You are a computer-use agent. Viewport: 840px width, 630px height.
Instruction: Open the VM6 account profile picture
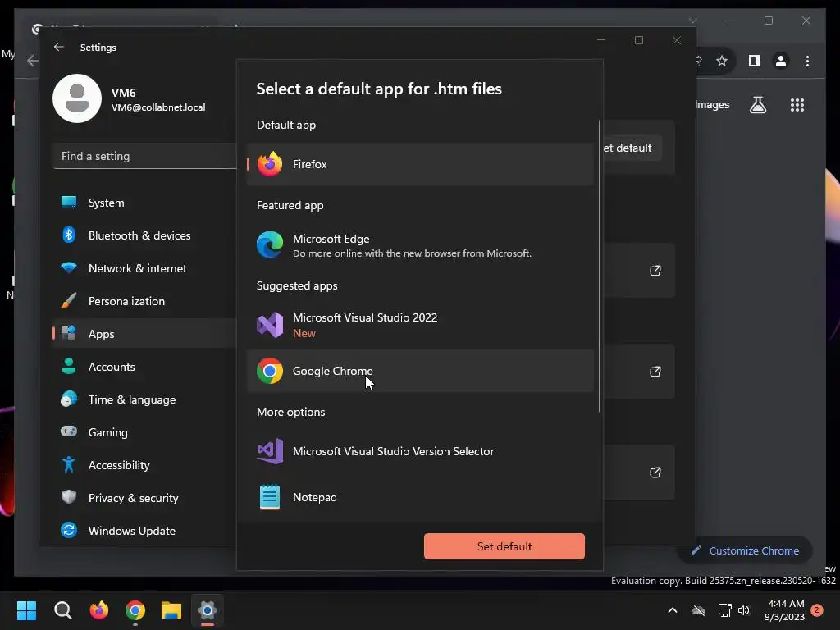77,98
